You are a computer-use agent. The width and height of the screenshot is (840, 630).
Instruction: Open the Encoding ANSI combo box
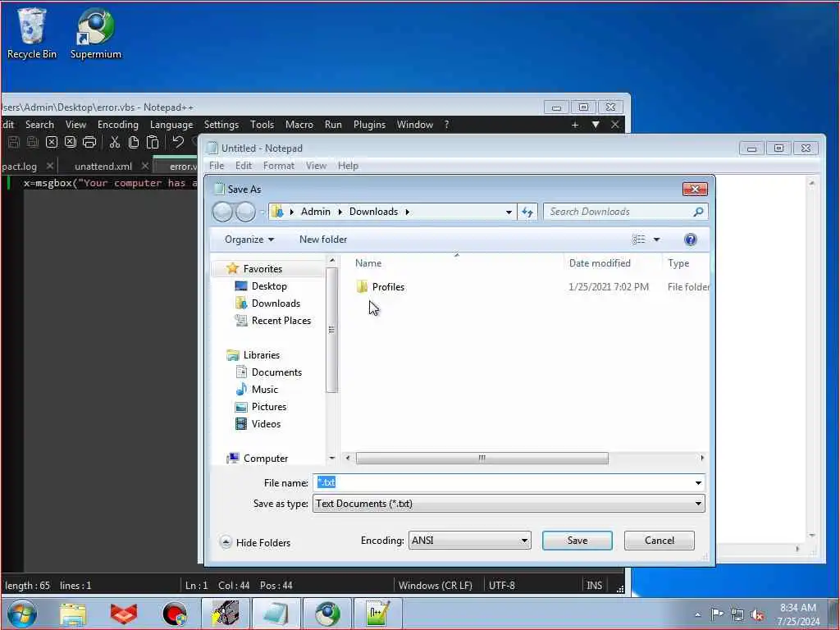click(470, 541)
